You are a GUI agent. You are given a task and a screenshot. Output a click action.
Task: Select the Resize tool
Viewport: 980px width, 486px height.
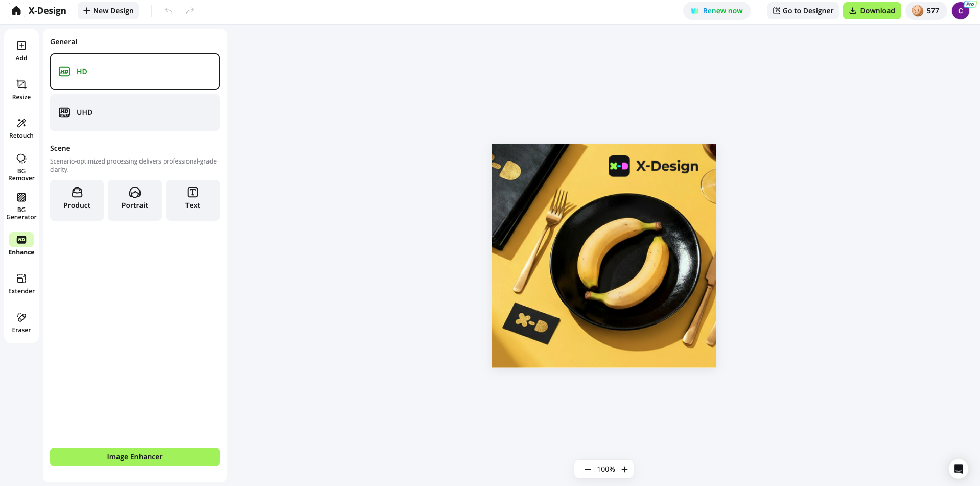click(x=21, y=89)
